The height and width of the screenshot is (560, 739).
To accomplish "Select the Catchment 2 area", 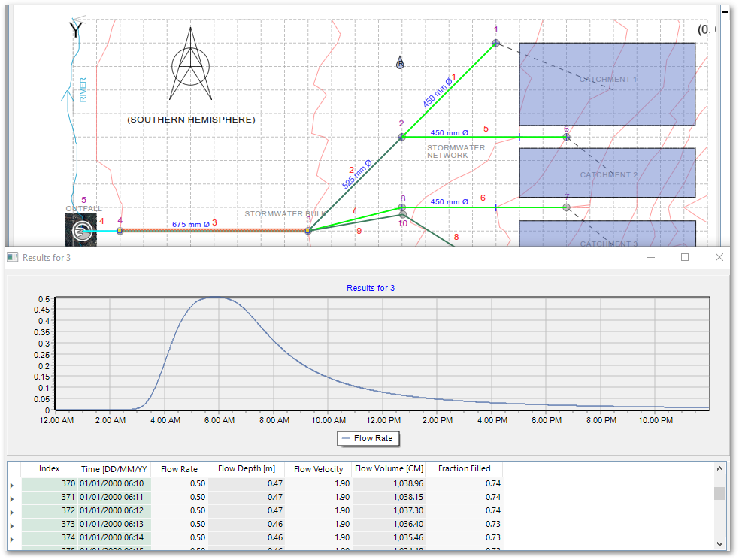I will [607, 173].
